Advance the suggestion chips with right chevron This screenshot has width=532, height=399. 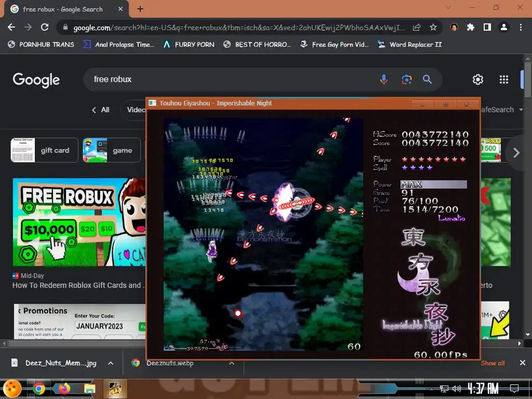click(x=516, y=153)
